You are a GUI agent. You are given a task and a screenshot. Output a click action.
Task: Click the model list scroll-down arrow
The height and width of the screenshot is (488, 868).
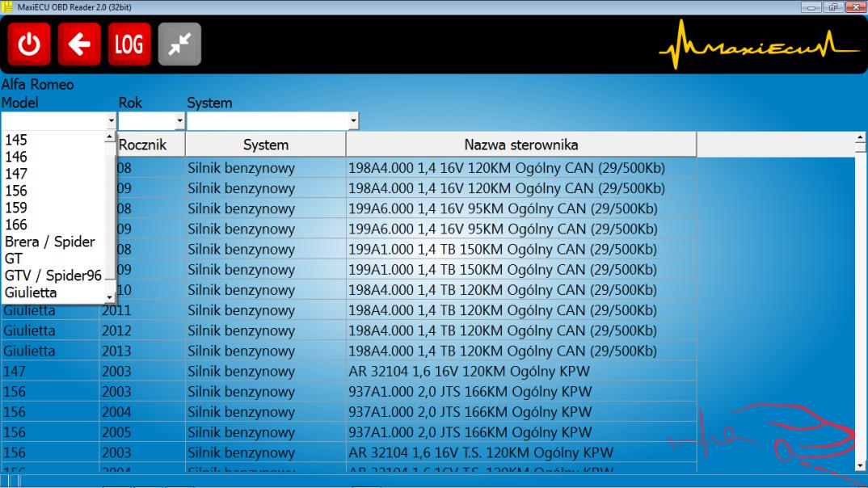click(110, 297)
